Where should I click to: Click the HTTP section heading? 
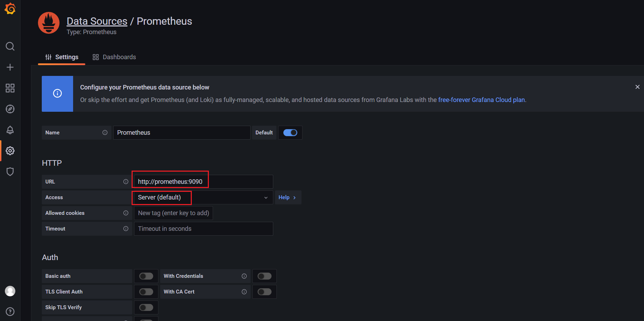(52, 163)
